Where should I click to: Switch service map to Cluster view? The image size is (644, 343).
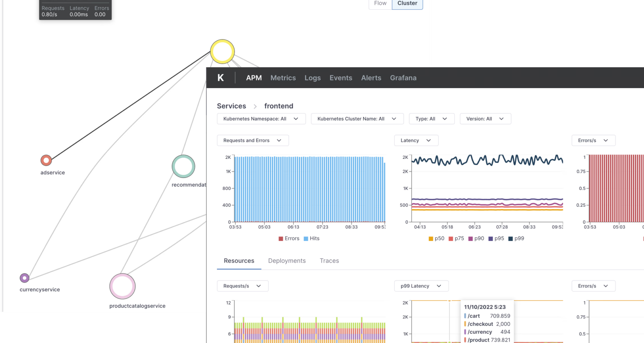(x=407, y=3)
